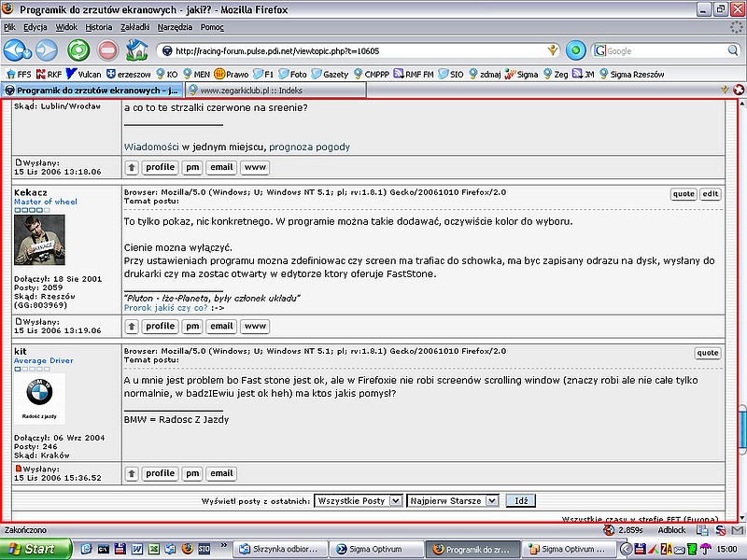Click the up-arrow icon in Kekacz's post footer
Screen dimensions: 747x560
coord(132,326)
